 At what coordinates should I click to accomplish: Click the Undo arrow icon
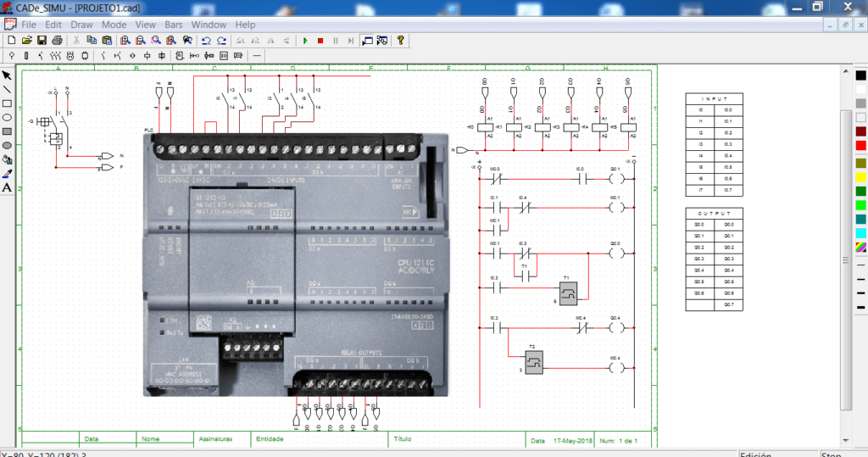tap(207, 41)
